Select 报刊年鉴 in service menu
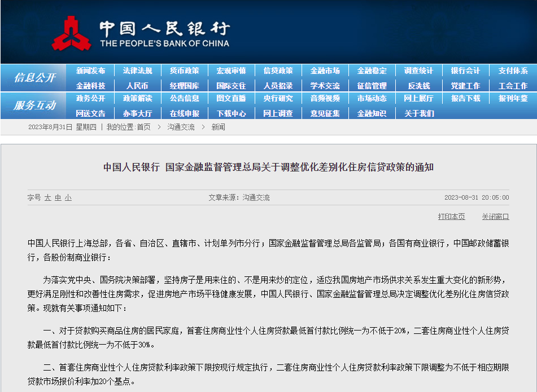537x392 pixels. (513, 99)
